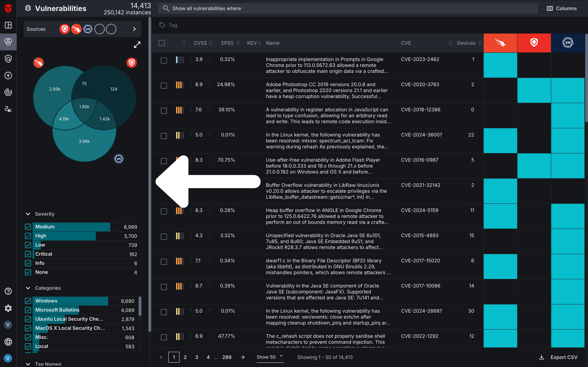588x367 pixels.
Task: Expand the Sources panel chevron
Action: 134,29
